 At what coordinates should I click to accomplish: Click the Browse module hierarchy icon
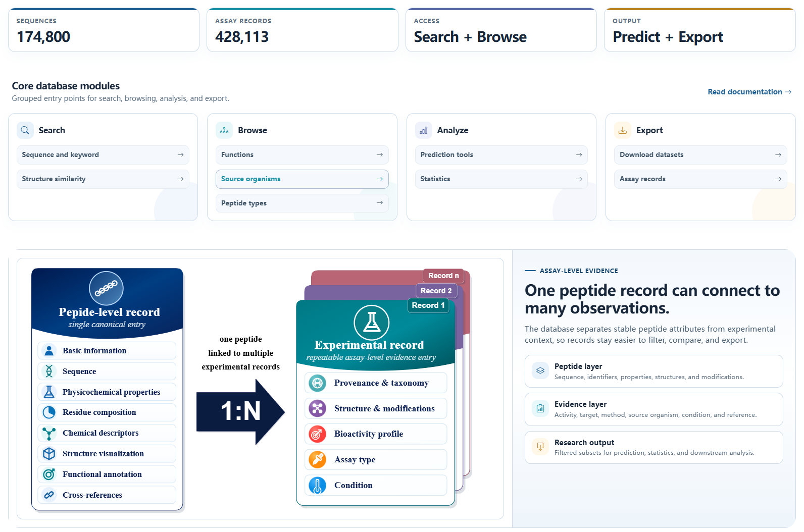point(224,130)
